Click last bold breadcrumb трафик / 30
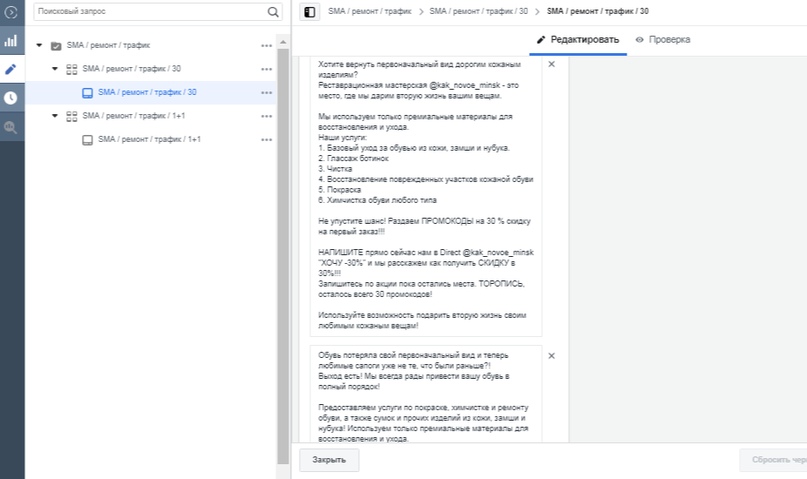The width and height of the screenshot is (807, 479). click(x=598, y=11)
